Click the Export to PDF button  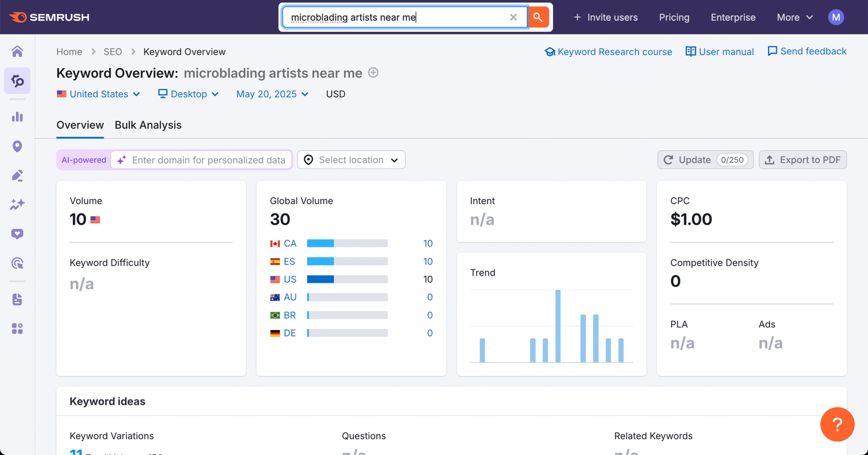803,160
